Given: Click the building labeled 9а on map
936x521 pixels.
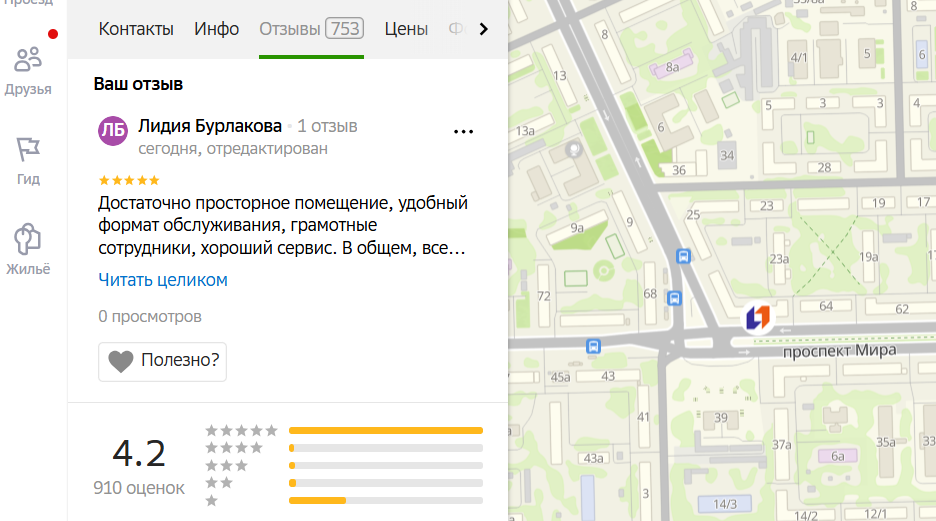Looking at the screenshot, I should [x=577, y=229].
